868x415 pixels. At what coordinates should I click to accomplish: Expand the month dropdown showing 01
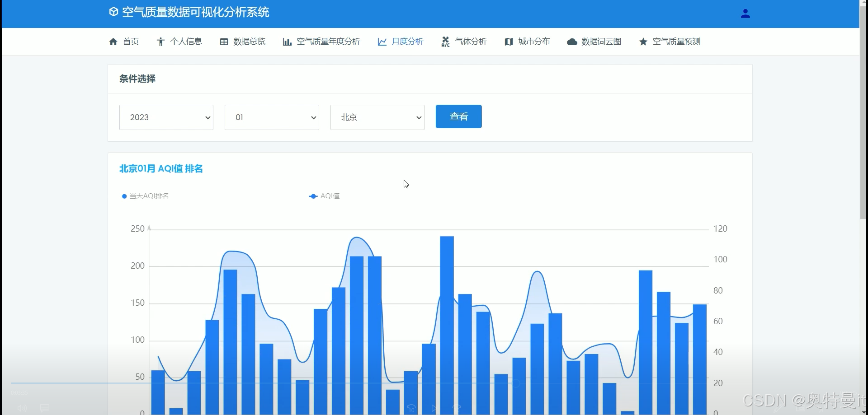[x=271, y=117]
